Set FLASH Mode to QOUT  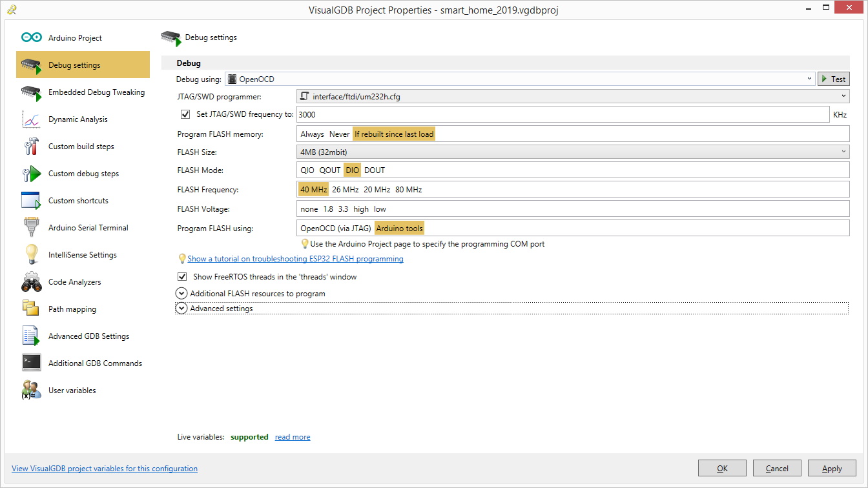pyautogui.click(x=330, y=170)
